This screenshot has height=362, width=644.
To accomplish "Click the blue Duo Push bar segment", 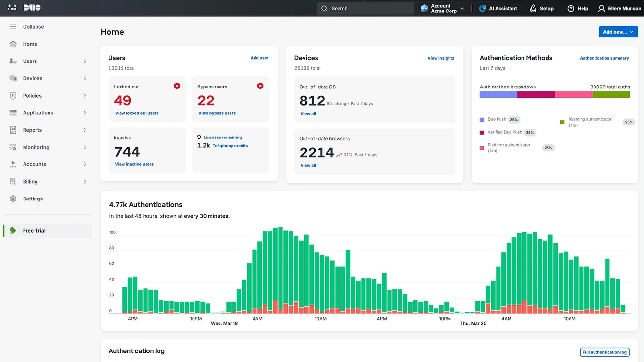I will click(x=498, y=95).
